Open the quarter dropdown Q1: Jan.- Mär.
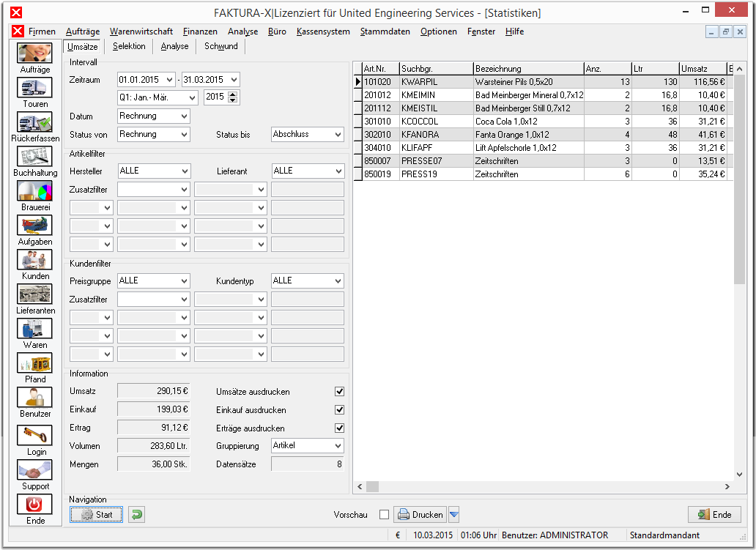This screenshot has width=756, height=550. [193, 97]
